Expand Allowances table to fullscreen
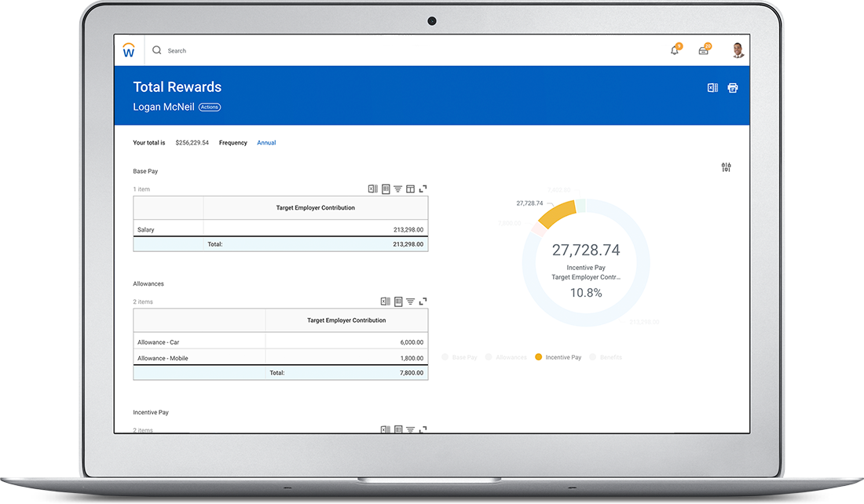Screen dimensions: 864x504 [x=423, y=301]
